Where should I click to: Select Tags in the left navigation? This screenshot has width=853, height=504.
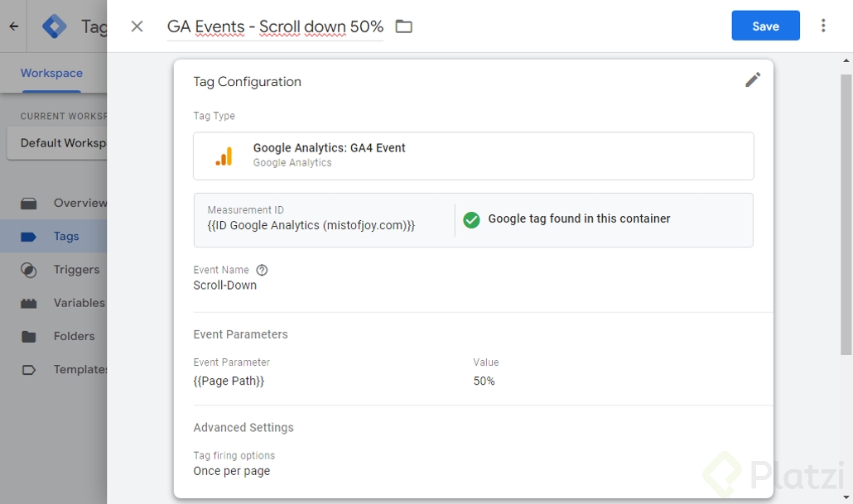click(x=65, y=237)
